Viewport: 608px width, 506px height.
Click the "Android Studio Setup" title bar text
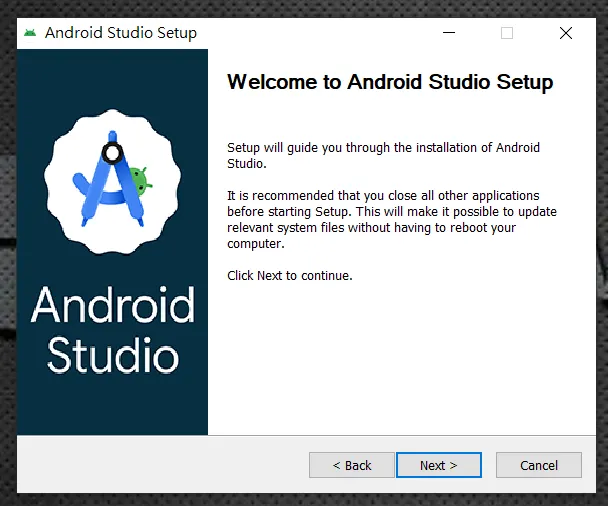[121, 33]
